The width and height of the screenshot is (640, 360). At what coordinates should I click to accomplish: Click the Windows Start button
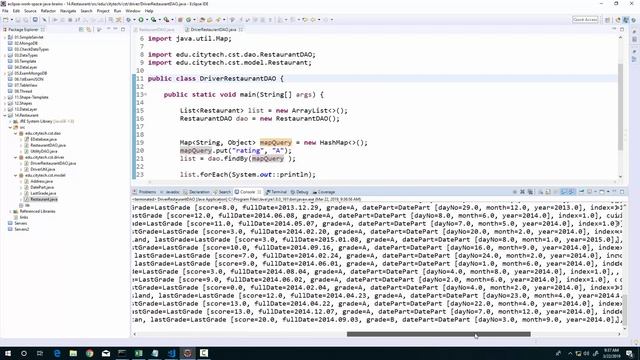click(x=7, y=353)
